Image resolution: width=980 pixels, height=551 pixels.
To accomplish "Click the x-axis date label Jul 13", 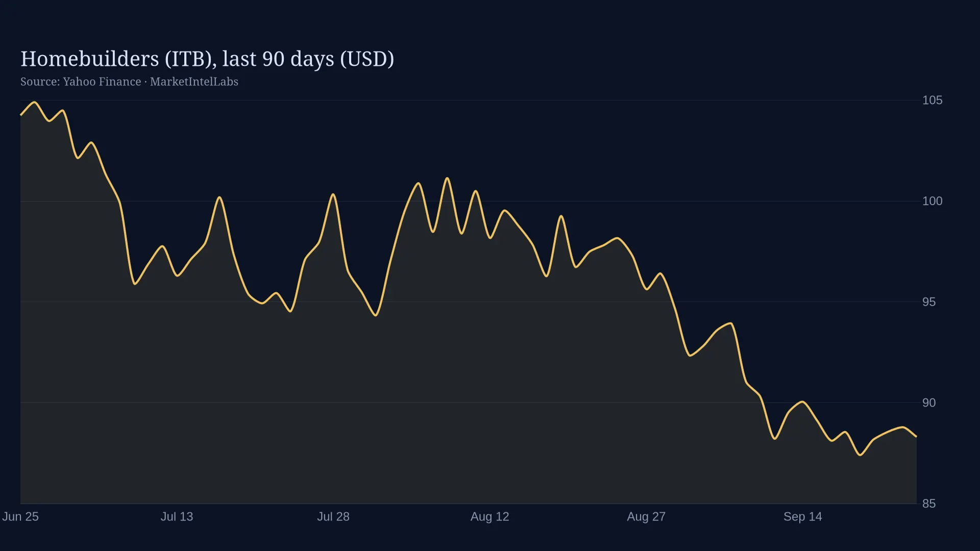I will (x=177, y=516).
